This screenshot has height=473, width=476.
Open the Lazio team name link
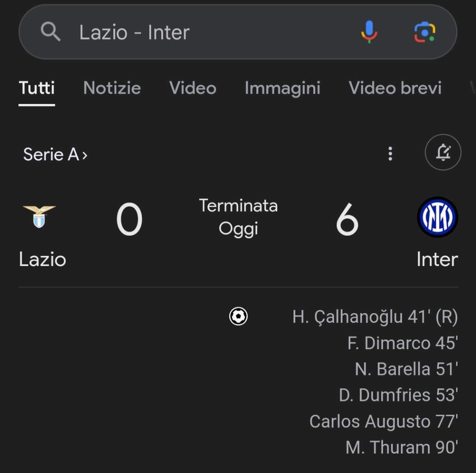pyautogui.click(x=43, y=260)
